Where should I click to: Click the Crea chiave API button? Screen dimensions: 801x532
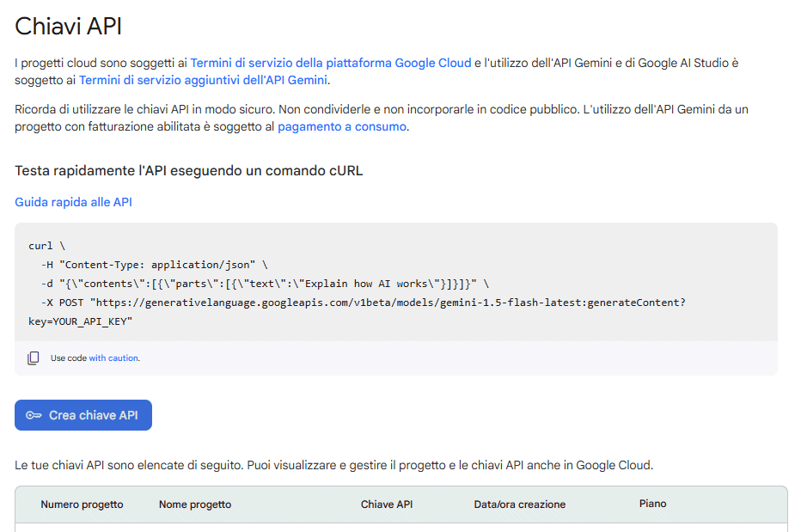(83, 415)
